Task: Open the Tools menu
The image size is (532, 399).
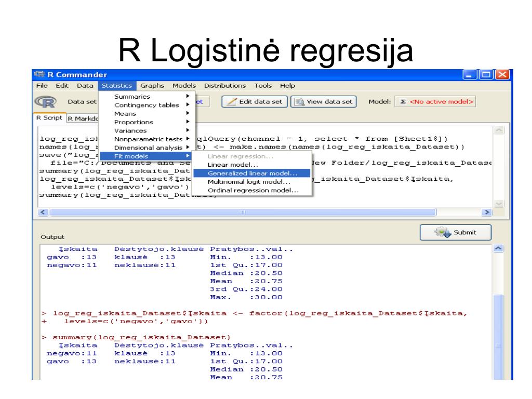Action: coord(263,86)
